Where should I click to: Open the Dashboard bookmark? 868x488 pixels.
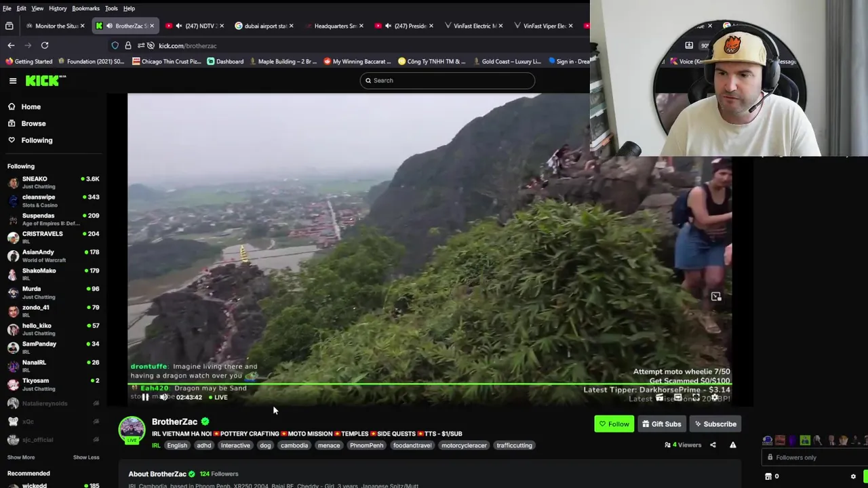pos(225,61)
